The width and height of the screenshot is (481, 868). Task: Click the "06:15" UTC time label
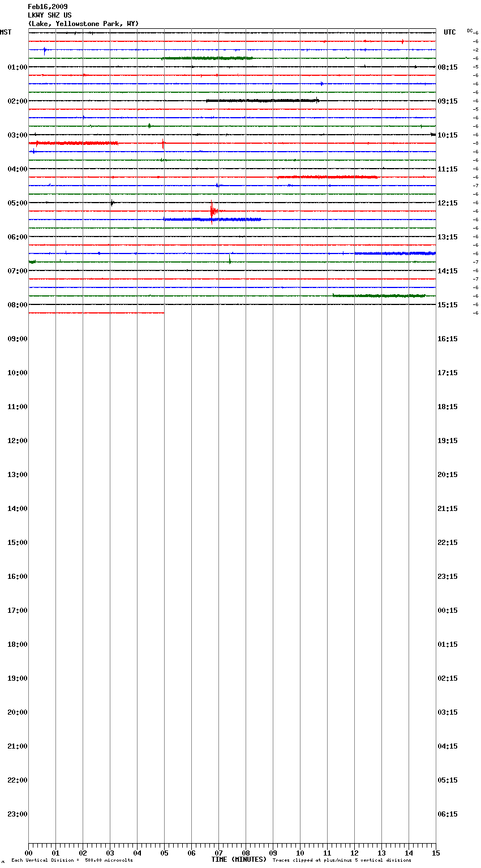pyautogui.click(x=448, y=814)
